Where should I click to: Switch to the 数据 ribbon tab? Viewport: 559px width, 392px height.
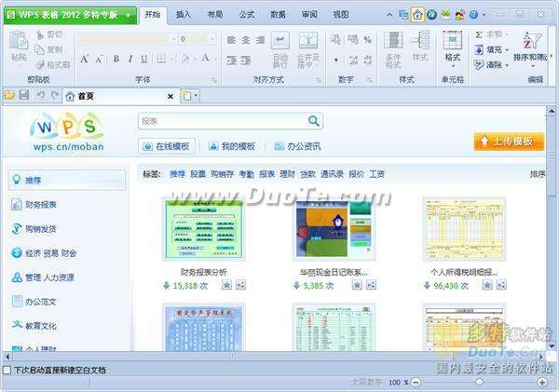pyautogui.click(x=278, y=15)
